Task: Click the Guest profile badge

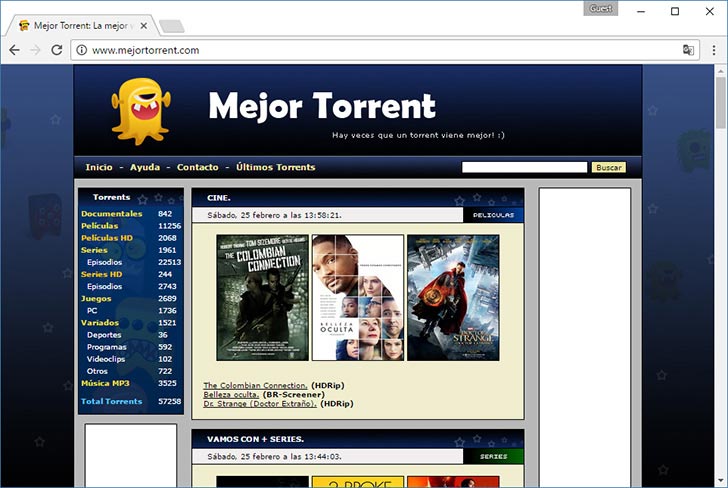Action: coord(601,8)
